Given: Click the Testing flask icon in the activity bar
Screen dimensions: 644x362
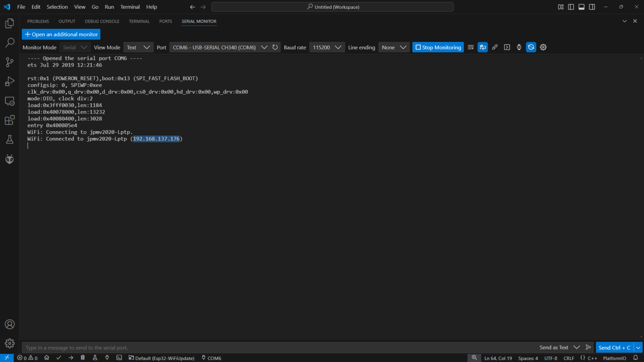Looking at the screenshot, I should [x=10, y=140].
